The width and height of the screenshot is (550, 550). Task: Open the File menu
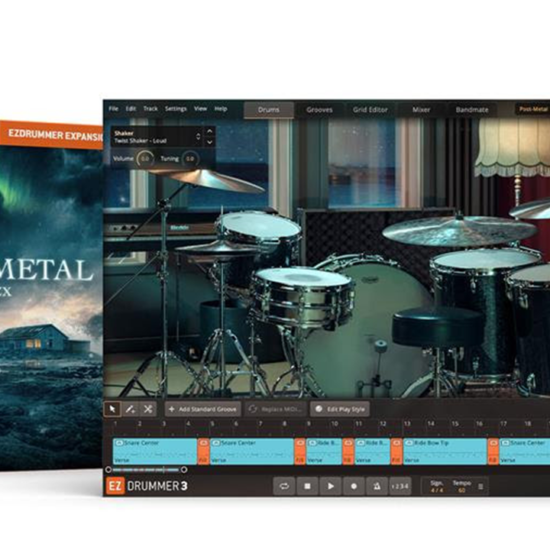tap(113, 109)
